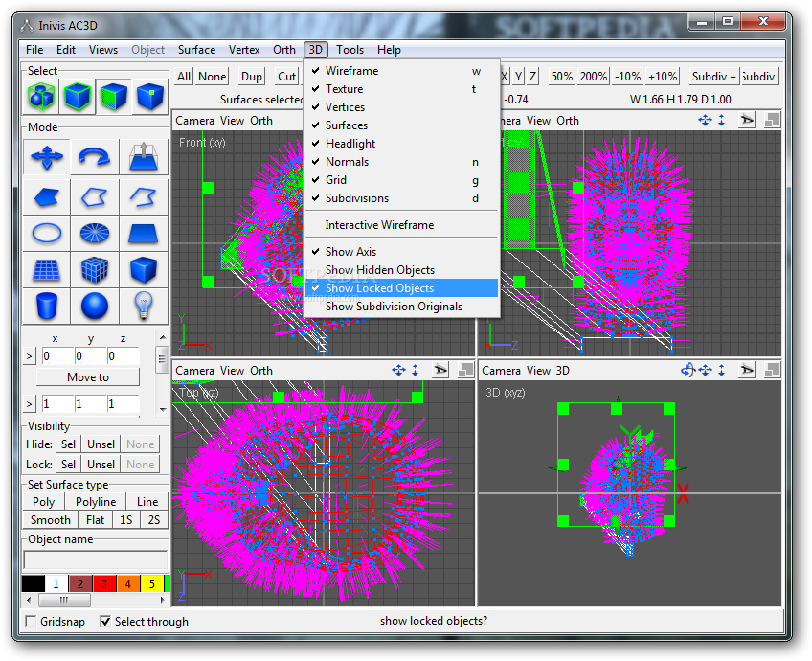
Task: Choose the open polyline draw tool
Action: [x=144, y=196]
